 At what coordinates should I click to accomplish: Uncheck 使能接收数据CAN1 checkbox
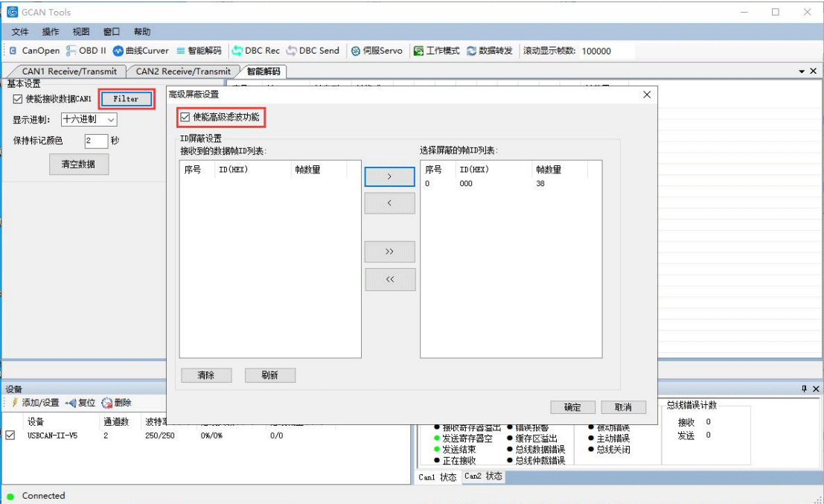pos(18,98)
